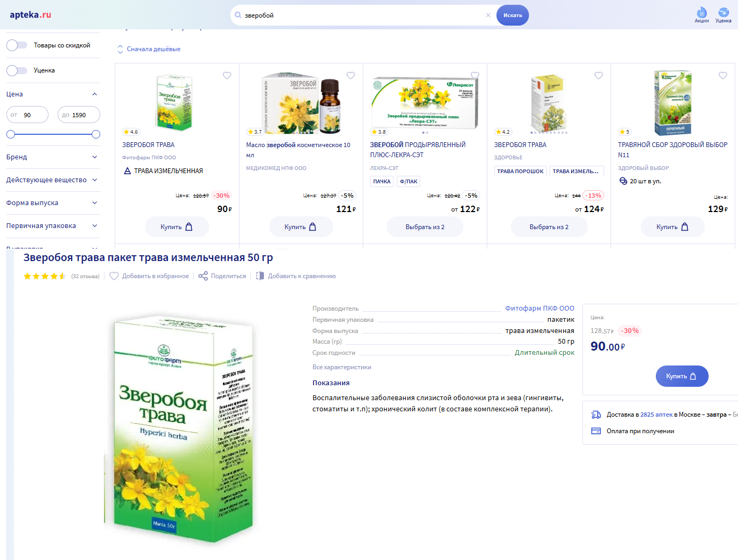738x560 pixels.
Task: Favorite the Масло зверобой косметическое card
Action: (351, 76)
